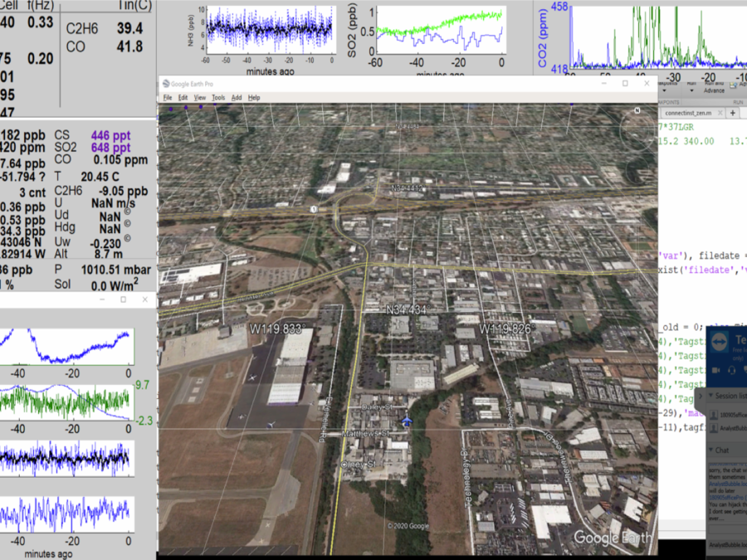Screen dimensions: 747x560
Task: Click the blue airplane marker on the map
Action: pos(407,421)
